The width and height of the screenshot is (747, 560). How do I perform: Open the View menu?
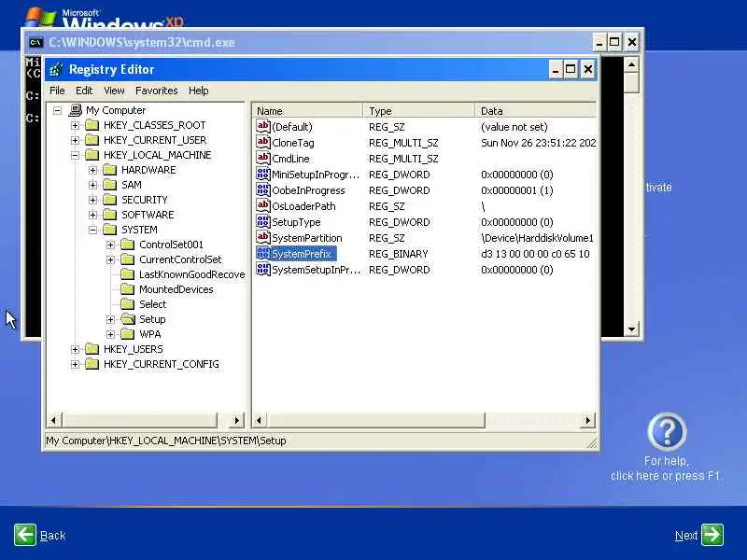click(x=114, y=91)
